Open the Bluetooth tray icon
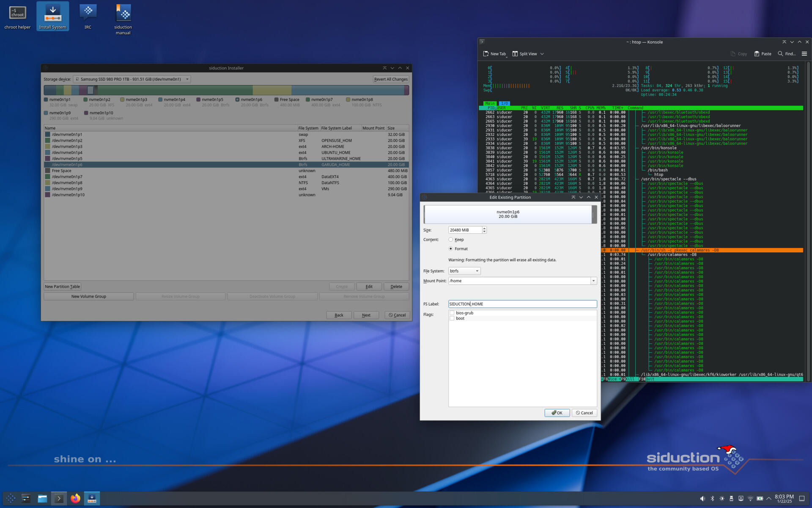 pyautogui.click(x=712, y=499)
